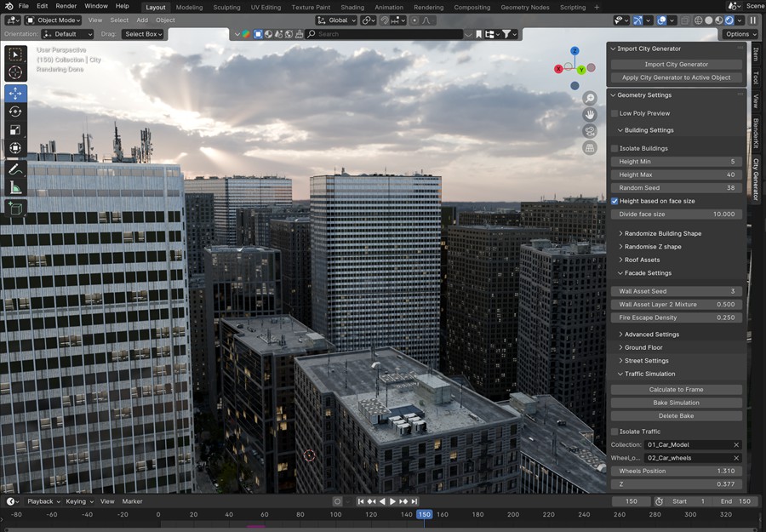Click the Bake Simulation button

pos(677,403)
